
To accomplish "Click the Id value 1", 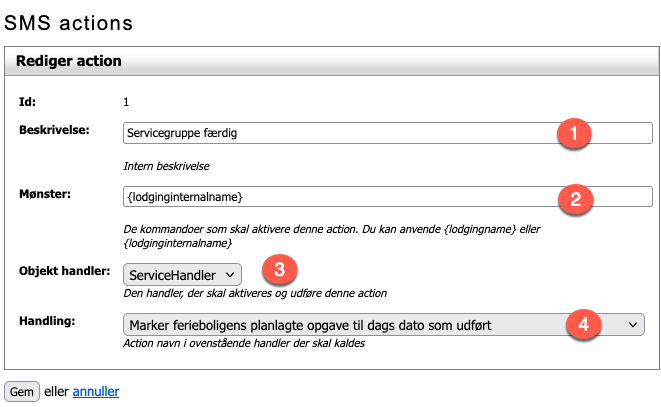I will [x=126, y=102].
